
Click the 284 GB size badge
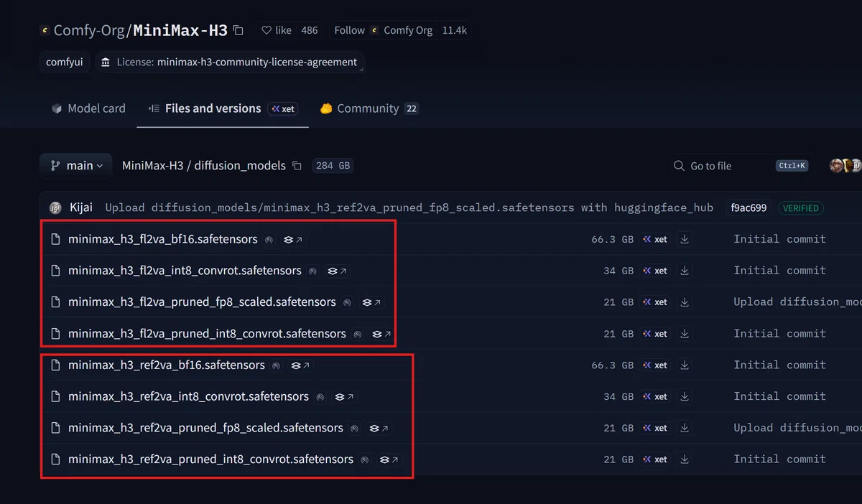pyautogui.click(x=333, y=166)
